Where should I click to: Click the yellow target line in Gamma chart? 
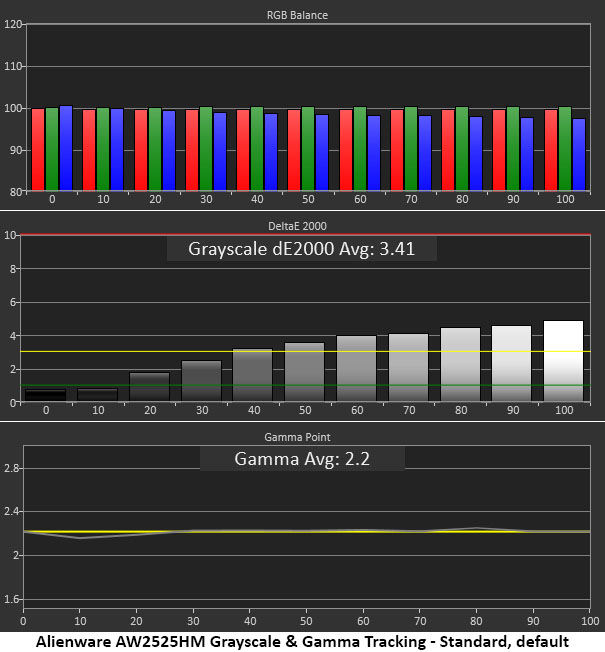306,531
